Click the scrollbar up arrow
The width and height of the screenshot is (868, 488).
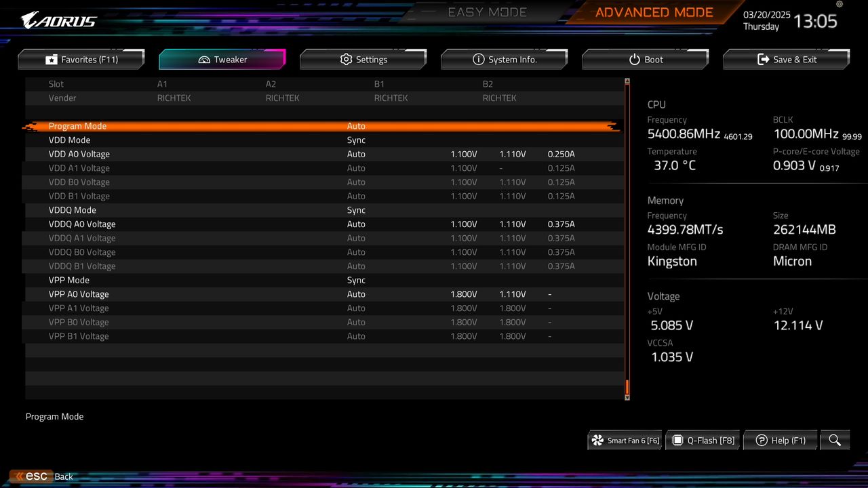point(627,81)
